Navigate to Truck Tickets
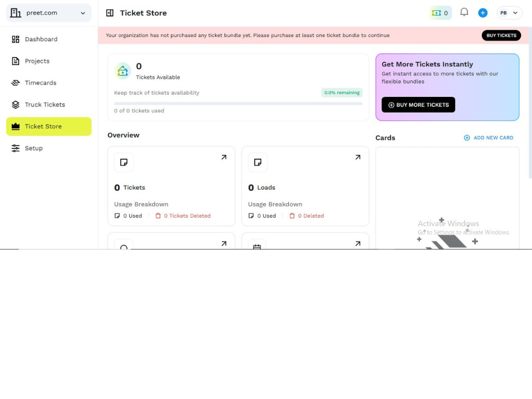The width and height of the screenshot is (532, 399). 48,104
